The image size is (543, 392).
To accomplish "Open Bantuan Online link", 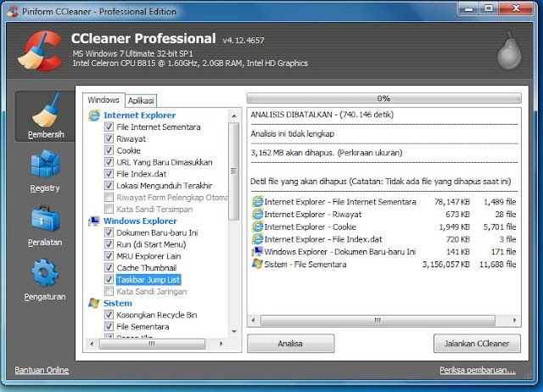I will (x=42, y=370).
